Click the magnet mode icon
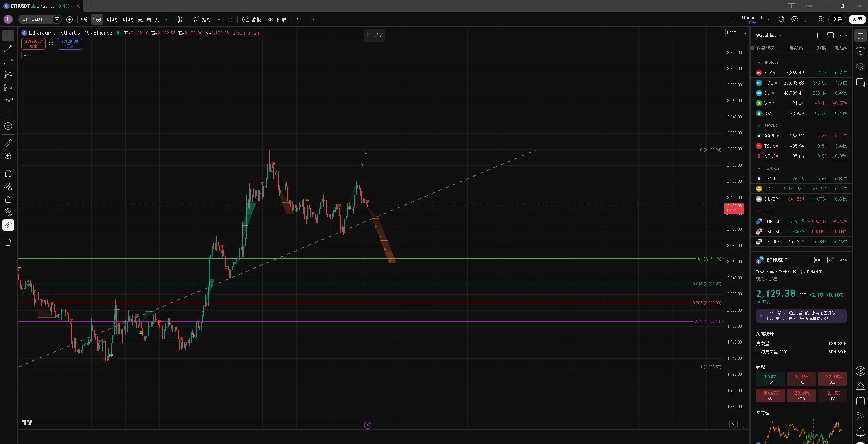The image size is (868, 444). (x=8, y=173)
